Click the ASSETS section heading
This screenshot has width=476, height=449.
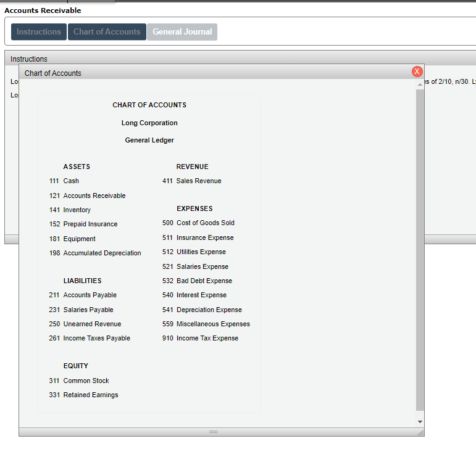click(x=77, y=167)
